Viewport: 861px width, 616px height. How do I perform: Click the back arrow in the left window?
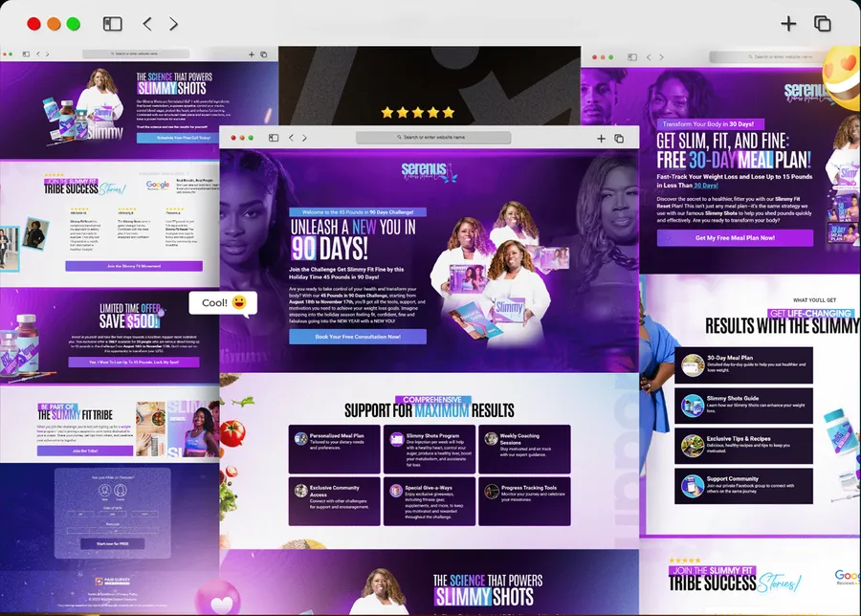(x=38, y=54)
